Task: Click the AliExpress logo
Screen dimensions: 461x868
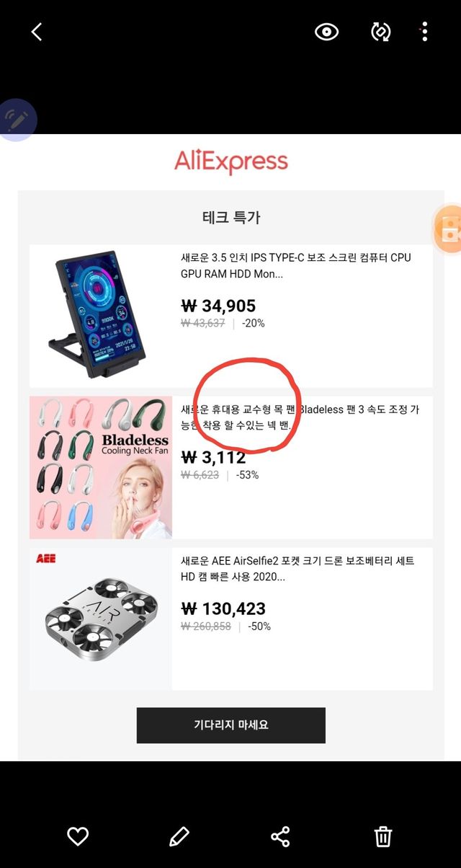Action: [x=230, y=162]
